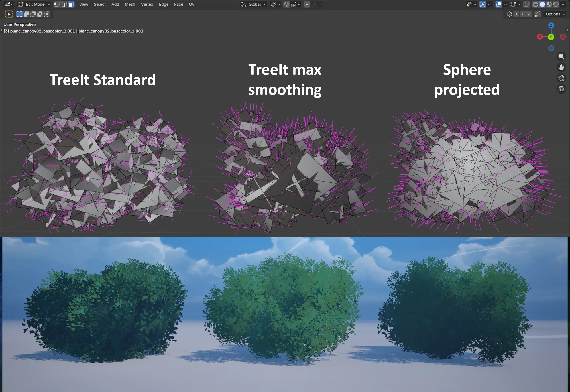Switch to vertex select mode
The image size is (570, 392).
(x=57, y=4)
